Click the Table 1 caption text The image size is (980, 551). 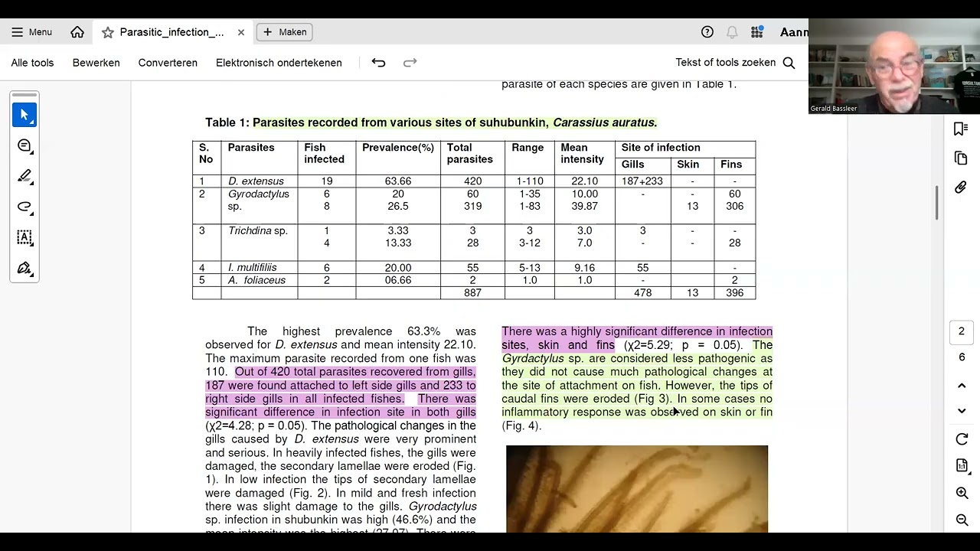point(431,122)
